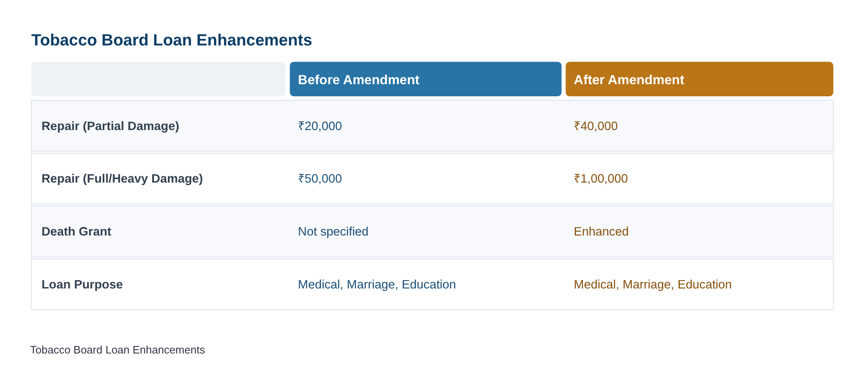Click the Loan Purpose row label
This screenshot has width=868, height=376.
pos(82,284)
